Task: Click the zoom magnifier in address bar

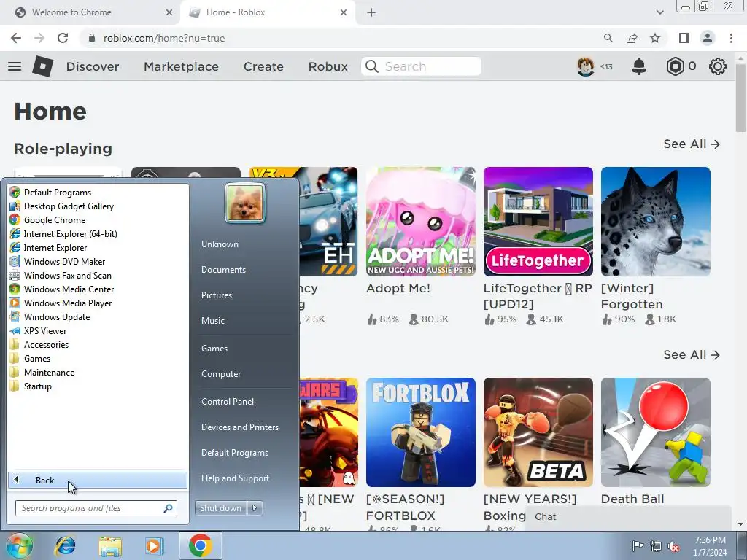Action: pyautogui.click(x=608, y=38)
